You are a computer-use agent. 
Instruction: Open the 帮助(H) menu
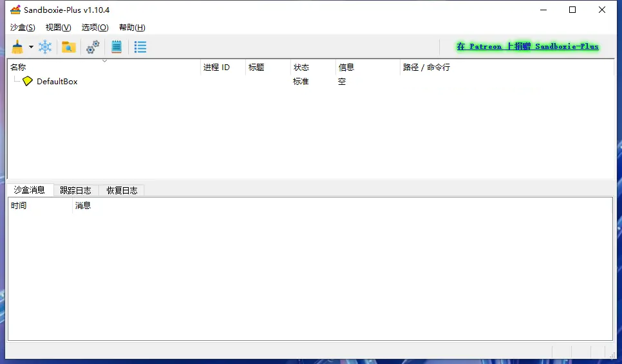[132, 27]
